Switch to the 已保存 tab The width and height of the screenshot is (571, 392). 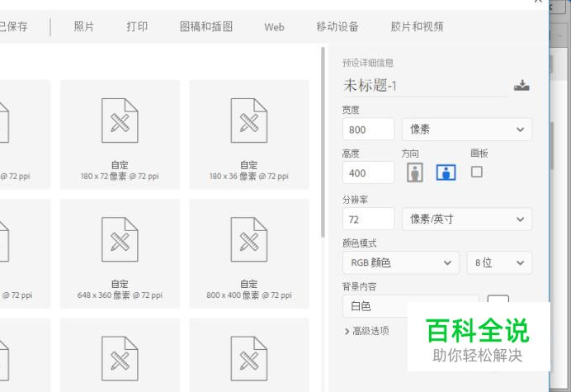pyautogui.click(x=13, y=26)
